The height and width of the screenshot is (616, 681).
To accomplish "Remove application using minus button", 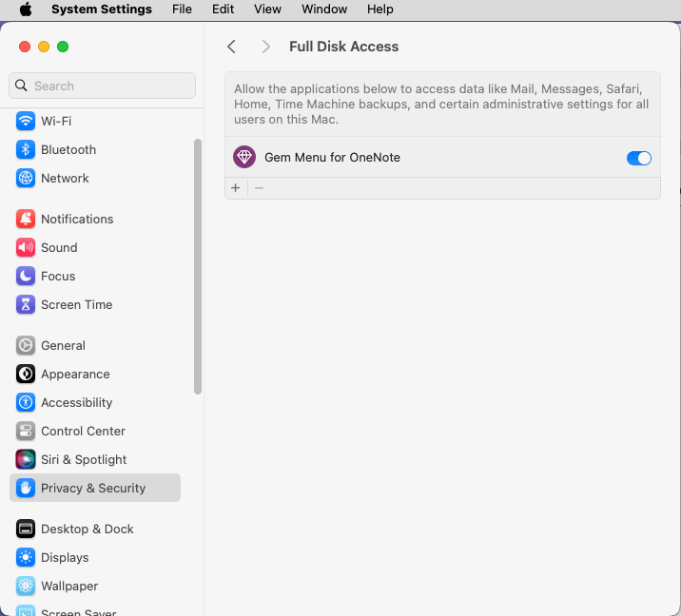I will (x=260, y=188).
